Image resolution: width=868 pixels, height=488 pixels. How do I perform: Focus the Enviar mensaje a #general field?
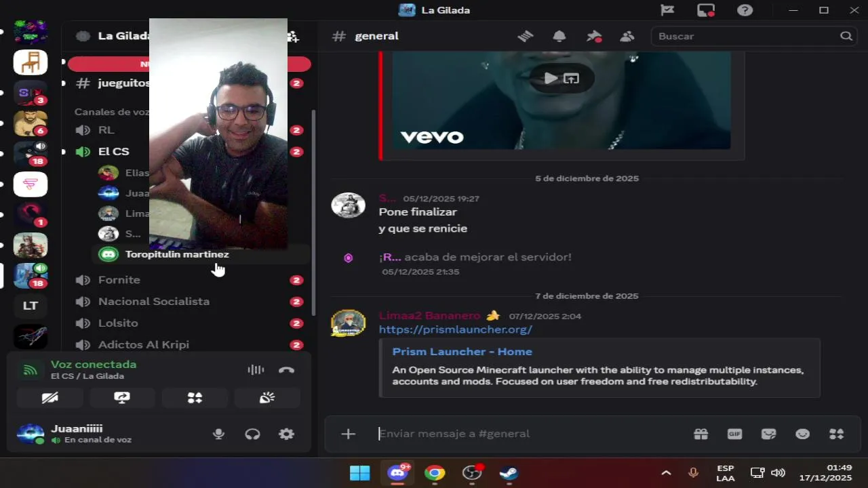(x=529, y=434)
